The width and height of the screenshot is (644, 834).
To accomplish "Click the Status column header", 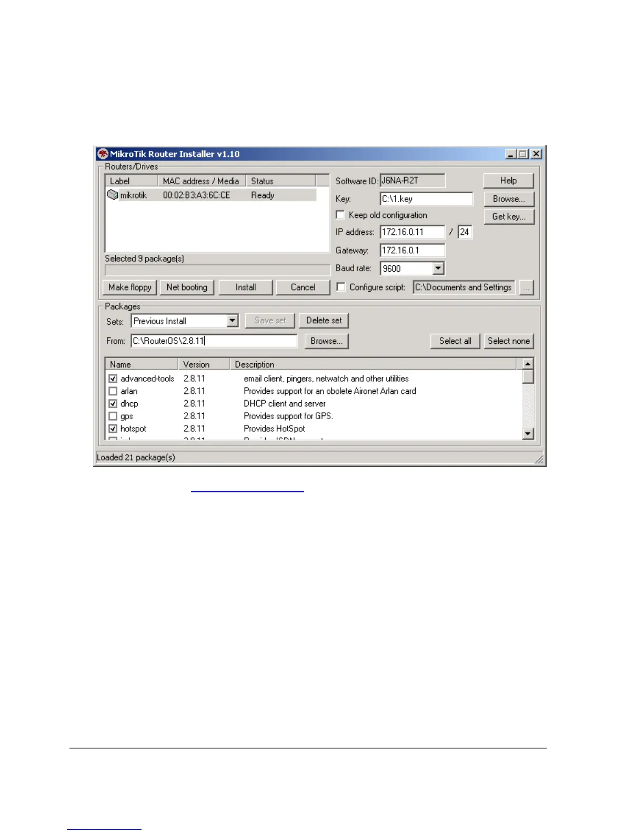I will 280,181.
